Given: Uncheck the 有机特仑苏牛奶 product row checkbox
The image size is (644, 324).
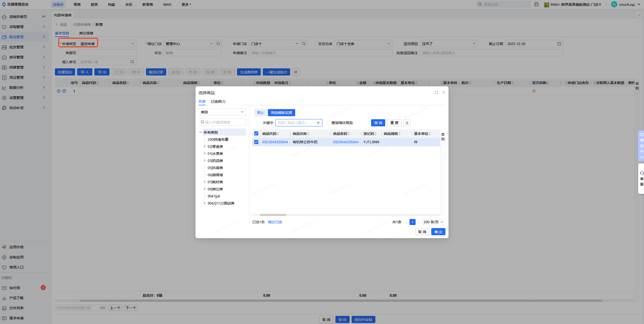Looking at the screenshot, I should [x=256, y=142].
